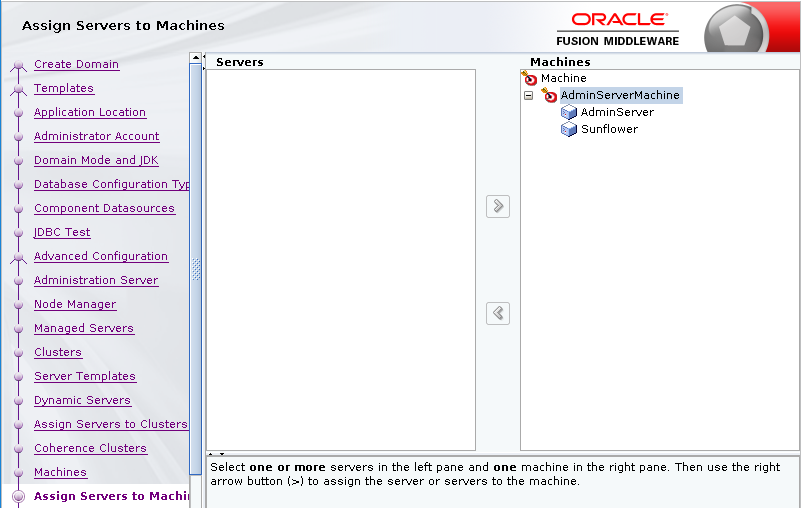
Task: Open the Node Manager step
Action: pyautogui.click(x=75, y=304)
